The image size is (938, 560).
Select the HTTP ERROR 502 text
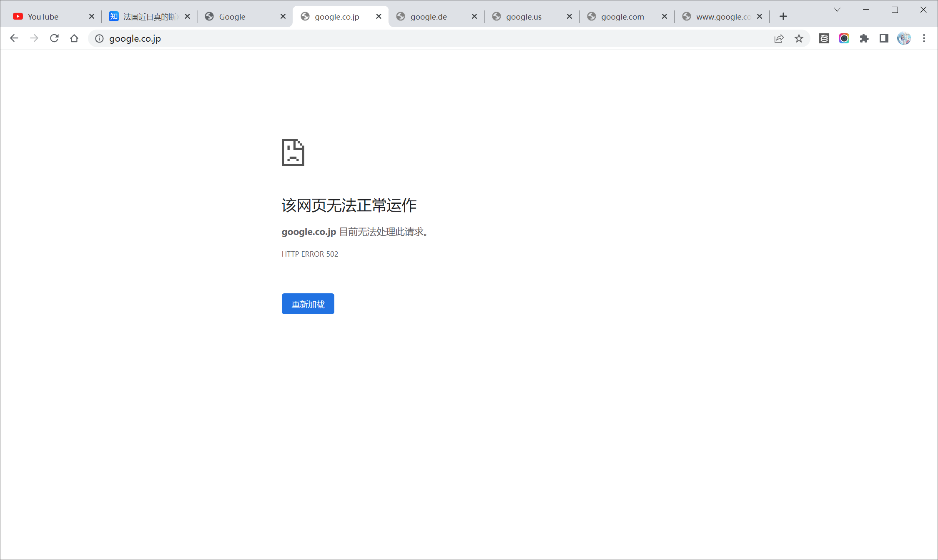[310, 254]
